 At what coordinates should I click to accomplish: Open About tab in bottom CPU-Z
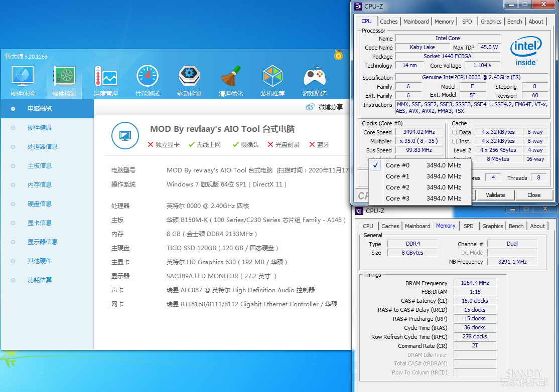(x=537, y=226)
